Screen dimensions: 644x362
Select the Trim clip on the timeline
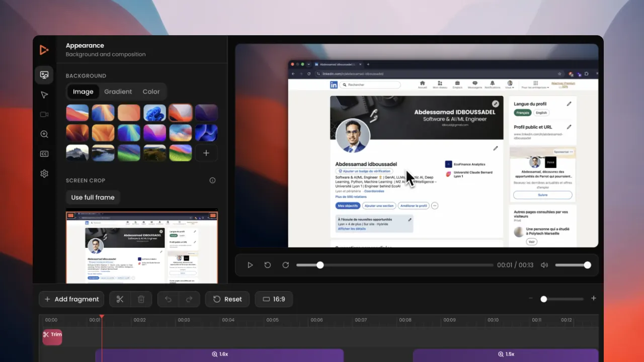pos(52,337)
